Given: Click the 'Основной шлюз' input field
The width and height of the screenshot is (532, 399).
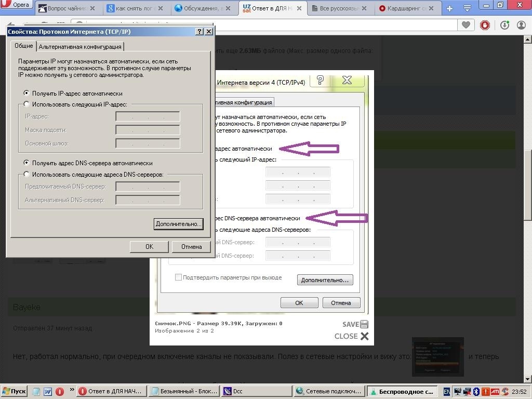Looking at the screenshot, I should [148, 143].
